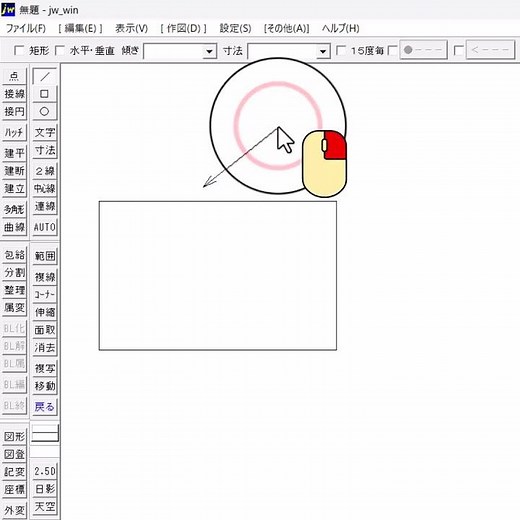Toggle the checkbox before the ●---- button
Viewport: 520px width, 520px height.
click(393, 51)
